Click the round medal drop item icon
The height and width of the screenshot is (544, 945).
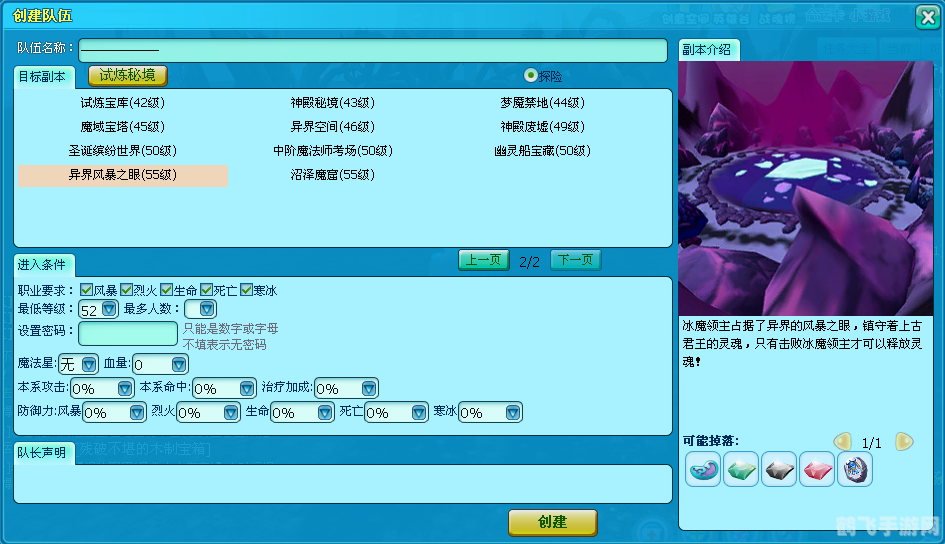855,469
